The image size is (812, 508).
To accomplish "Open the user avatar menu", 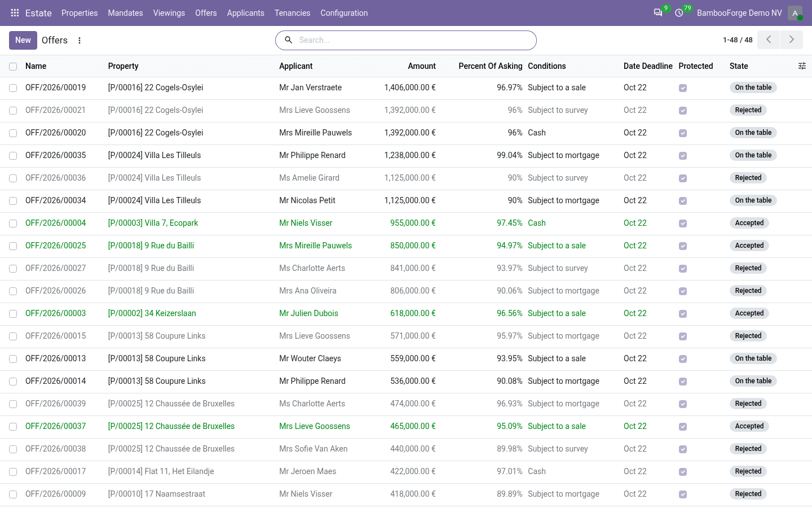I will (795, 13).
